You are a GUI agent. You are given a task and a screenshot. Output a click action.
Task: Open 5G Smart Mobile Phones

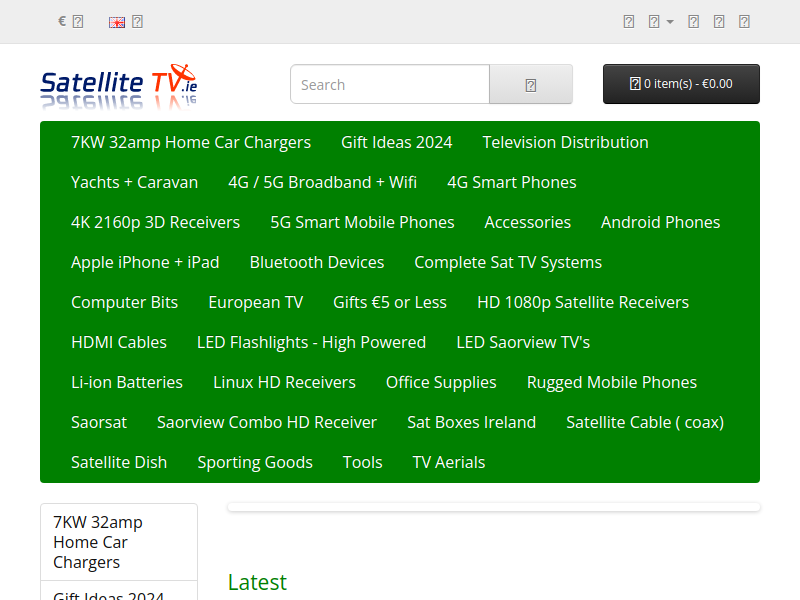click(362, 222)
